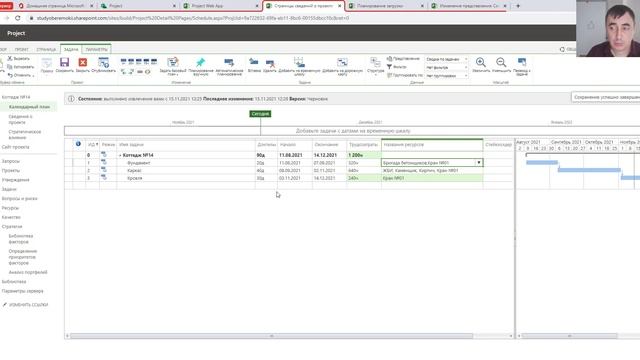Screen dimensions: 640x360
Task: Select the Фундамент task name cell
Action: point(186,163)
